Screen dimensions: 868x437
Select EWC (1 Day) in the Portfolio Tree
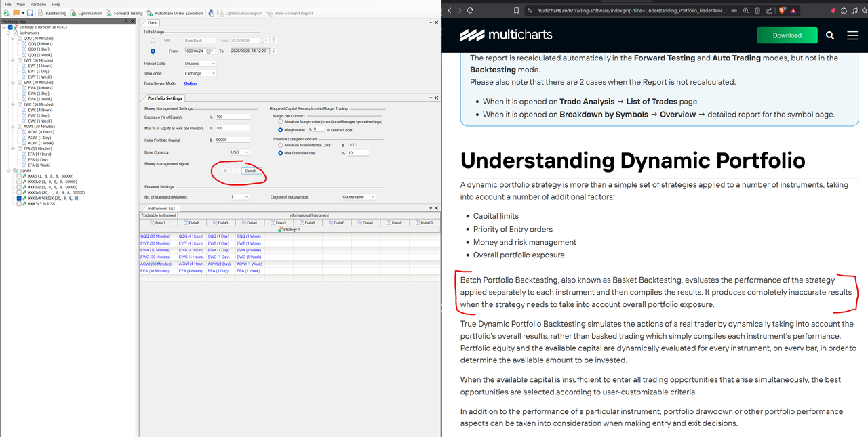38,116
